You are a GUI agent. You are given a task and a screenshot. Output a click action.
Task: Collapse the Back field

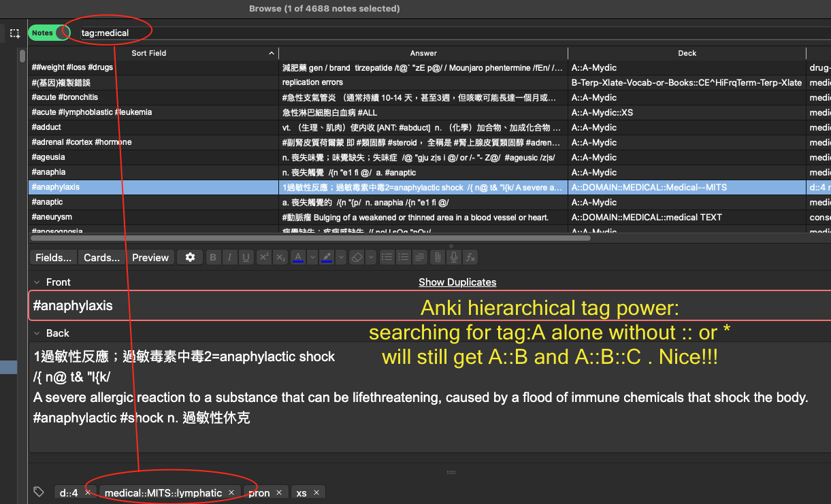point(37,333)
